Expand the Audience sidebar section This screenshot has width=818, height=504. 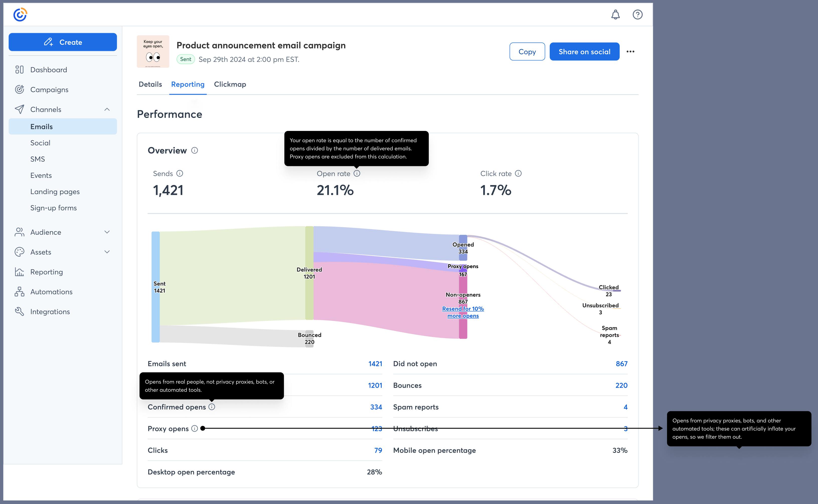coord(107,232)
